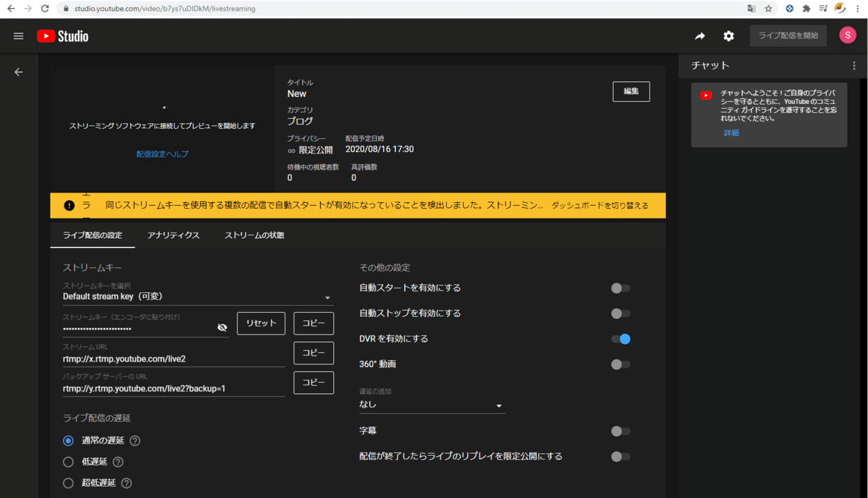Disable DVR を有効にする toggle
The width and height of the screenshot is (868, 498).
[x=620, y=339]
